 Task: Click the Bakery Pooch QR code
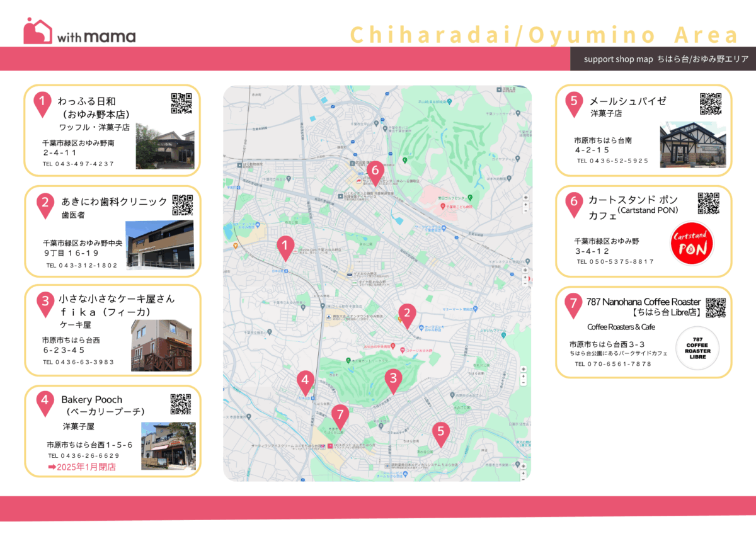click(x=181, y=404)
